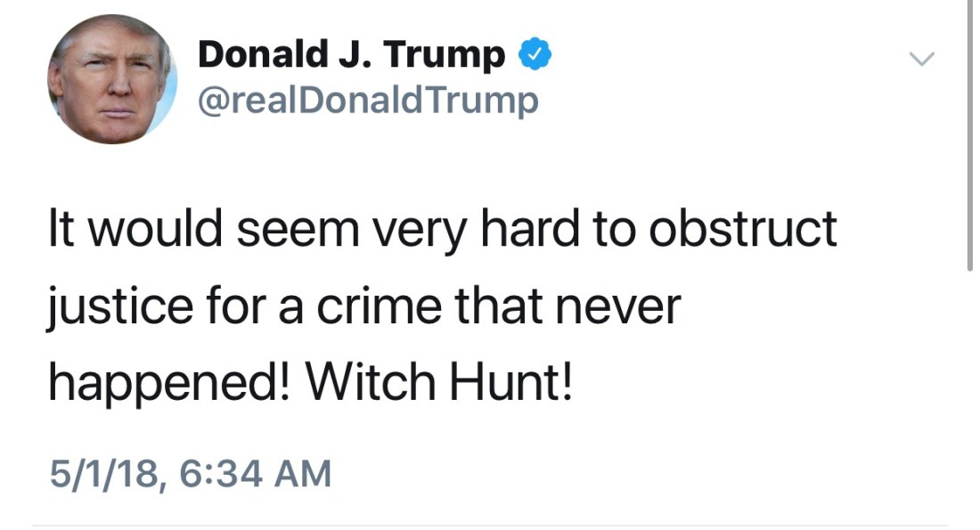This screenshot has height=530, width=980.
Task: Click the "6:34 AM" time text
Action: click(x=256, y=472)
